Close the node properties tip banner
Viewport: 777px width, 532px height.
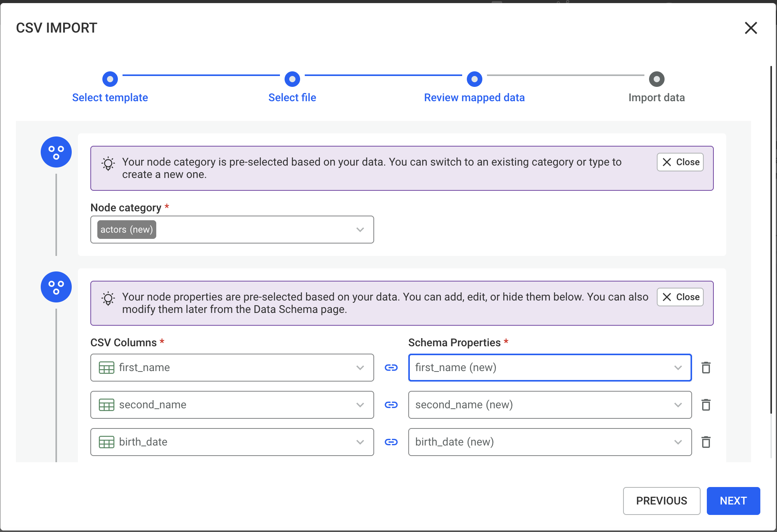(x=680, y=297)
